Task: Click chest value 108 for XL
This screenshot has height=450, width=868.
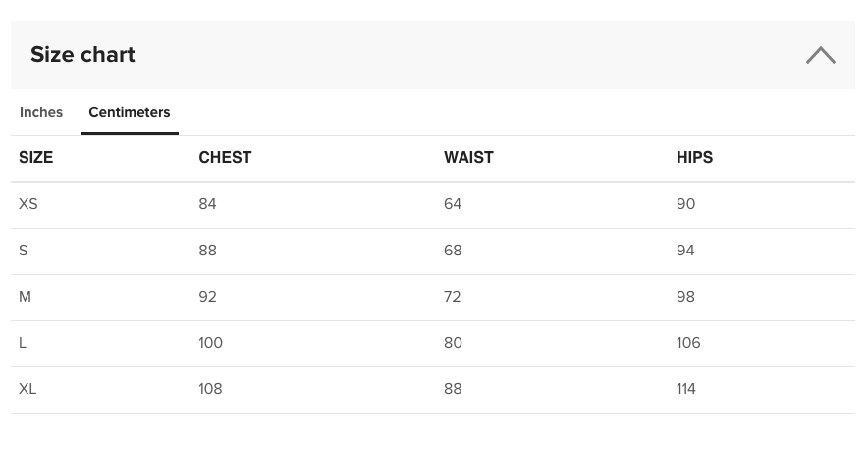Action: [210, 389]
